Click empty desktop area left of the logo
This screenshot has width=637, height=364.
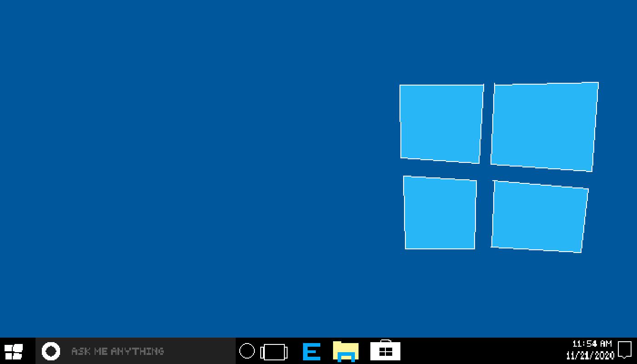182,168
